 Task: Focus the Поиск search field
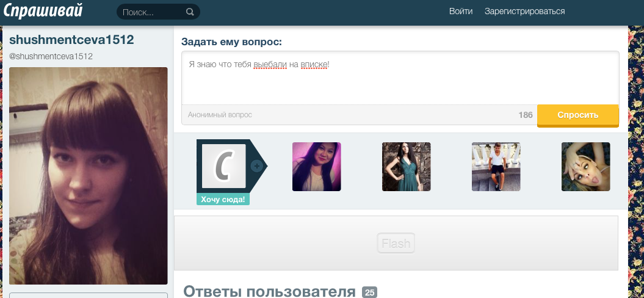pos(158,12)
